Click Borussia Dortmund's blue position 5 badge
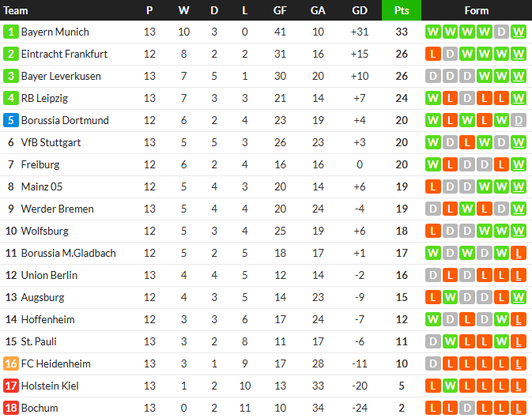Viewport: 532px width, 418px height. 10,121
